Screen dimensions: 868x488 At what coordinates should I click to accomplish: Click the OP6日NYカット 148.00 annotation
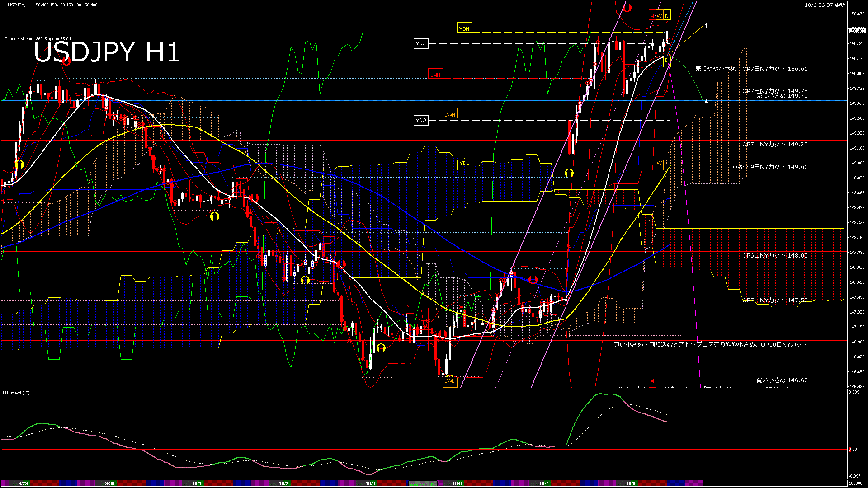pyautogui.click(x=774, y=255)
